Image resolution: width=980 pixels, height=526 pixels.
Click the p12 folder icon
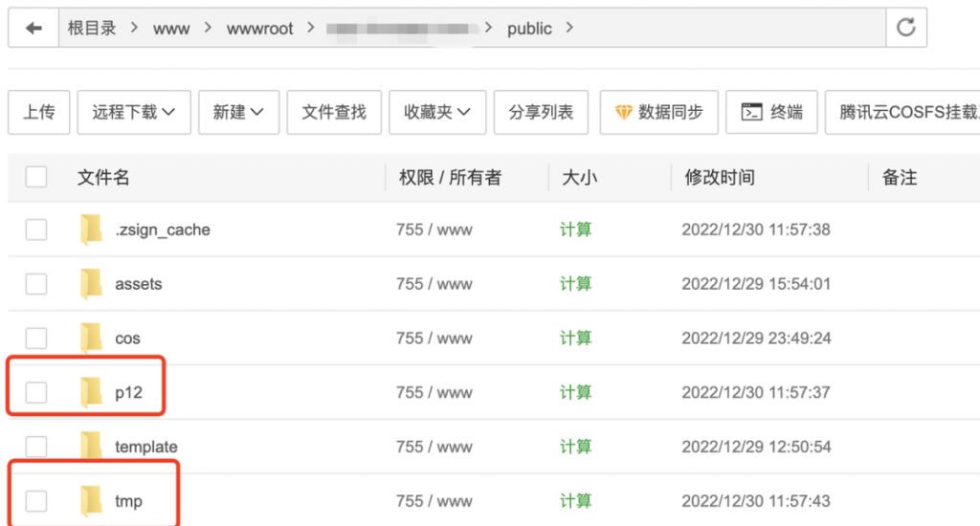[92, 392]
